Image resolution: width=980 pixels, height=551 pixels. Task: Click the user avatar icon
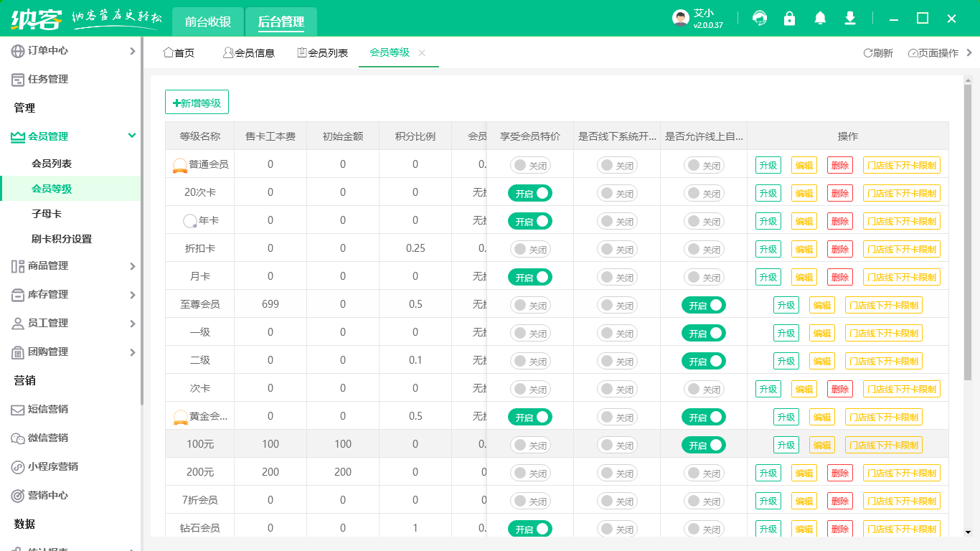[680, 19]
